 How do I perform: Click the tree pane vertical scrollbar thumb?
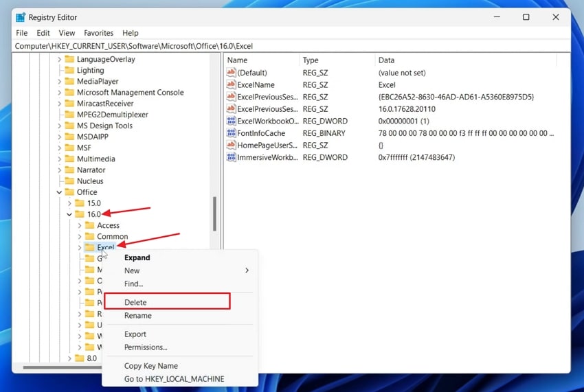tap(214, 214)
